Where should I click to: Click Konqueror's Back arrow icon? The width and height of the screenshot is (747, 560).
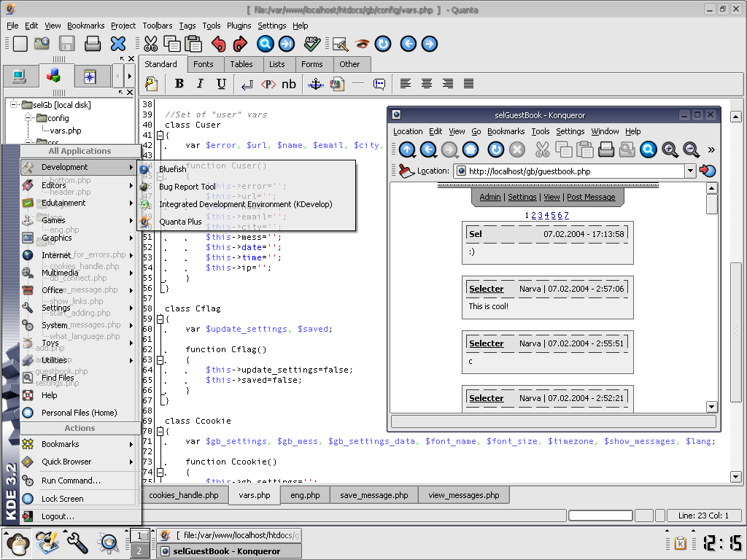(x=428, y=149)
